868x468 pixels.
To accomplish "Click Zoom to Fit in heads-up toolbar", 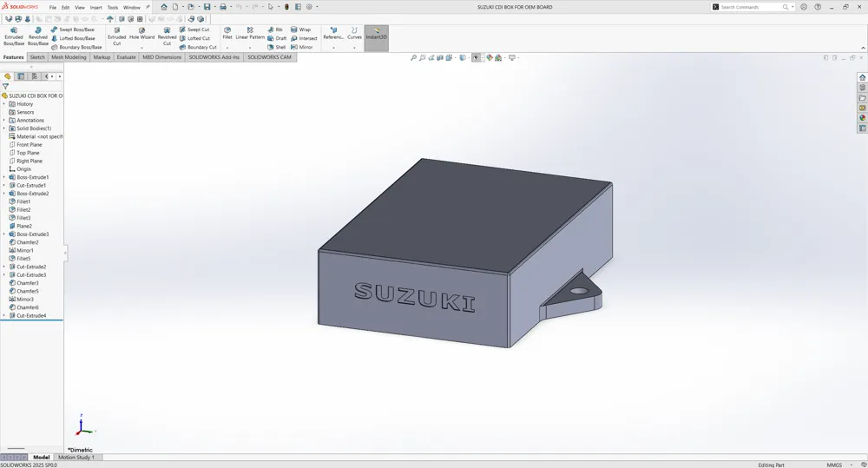I will click(x=413, y=57).
